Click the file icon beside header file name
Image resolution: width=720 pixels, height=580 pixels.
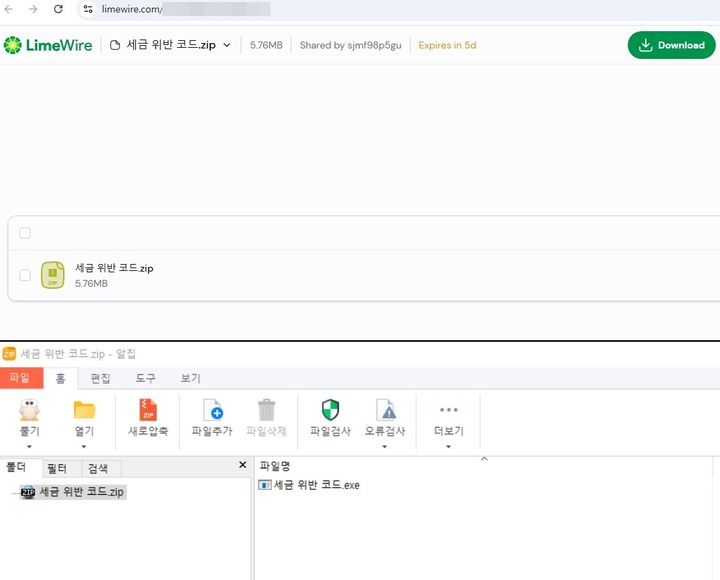tap(115, 45)
